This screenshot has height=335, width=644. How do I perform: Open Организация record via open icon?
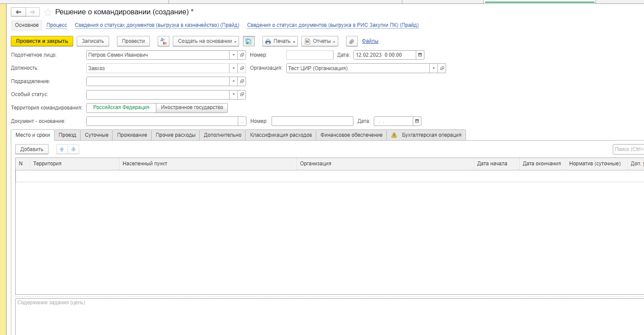point(442,68)
